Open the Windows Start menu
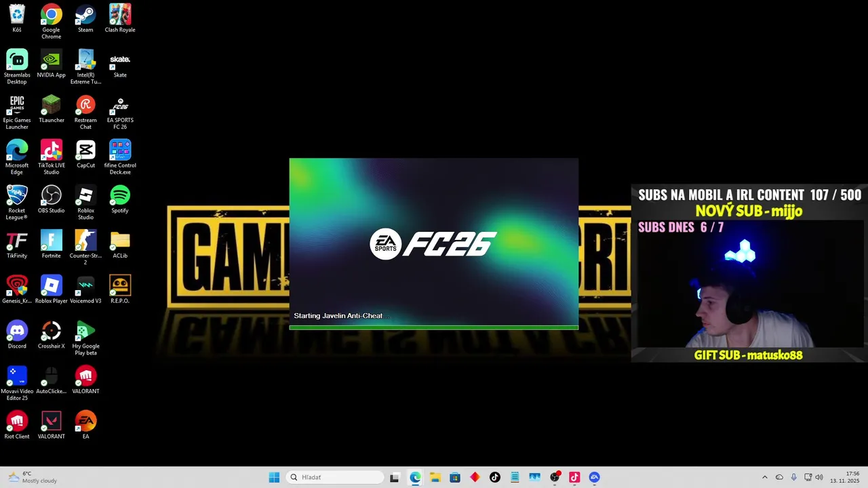Screen dimensions: 868x488 [x=274, y=477]
